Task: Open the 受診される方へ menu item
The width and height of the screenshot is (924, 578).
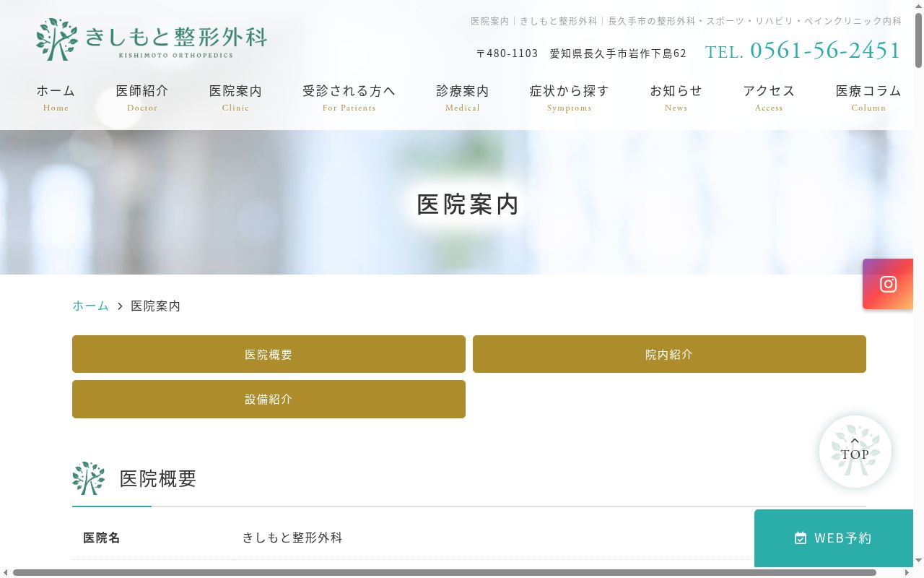Action: [x=349, y=98]
